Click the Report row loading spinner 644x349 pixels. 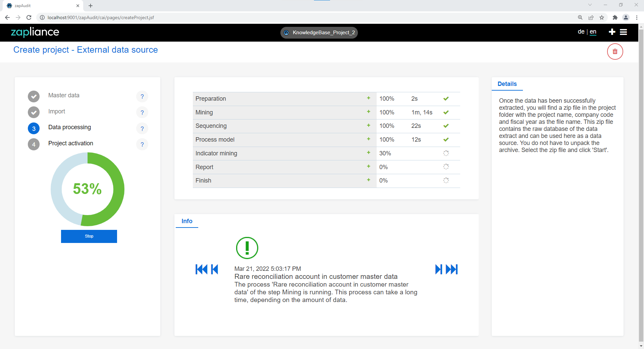(446, 166)
